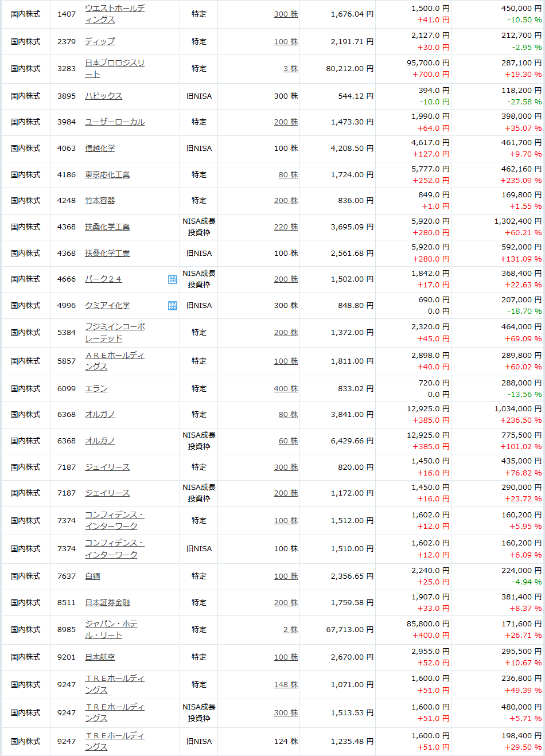Select the 1,302,400 円 valuation cell
The image size is (545, 756).
(x=518, y=221)
